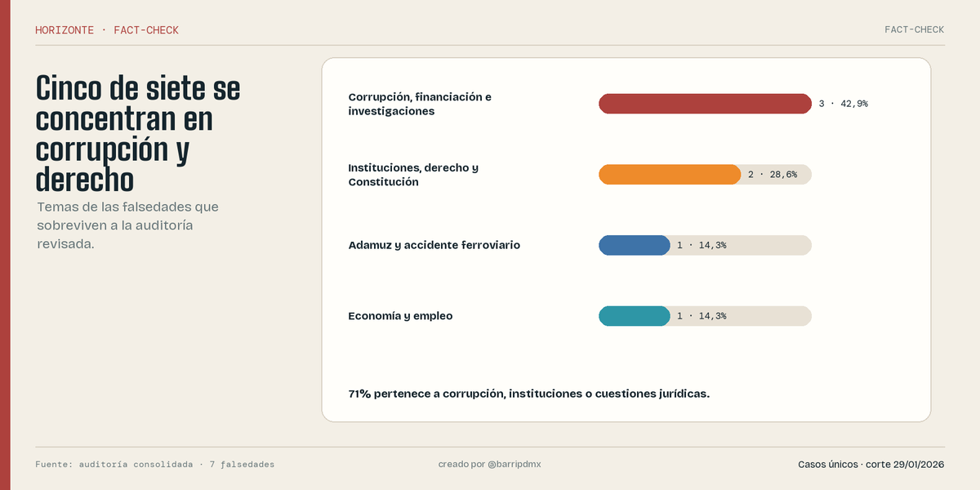Click the headline Cinco de siete
Image resolution: width=980 pixels, height=490 pixels.
click(x=139, y=134)
